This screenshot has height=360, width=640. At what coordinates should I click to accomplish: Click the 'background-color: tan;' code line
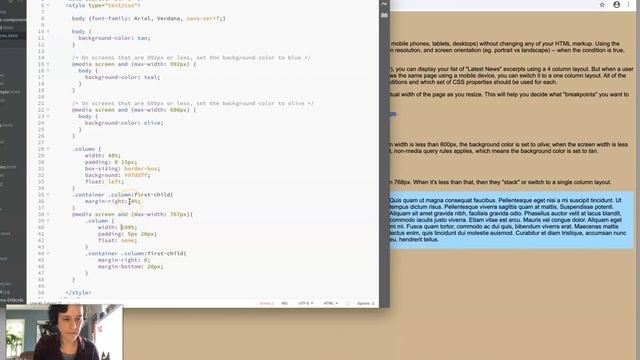[x=114, y=38]
